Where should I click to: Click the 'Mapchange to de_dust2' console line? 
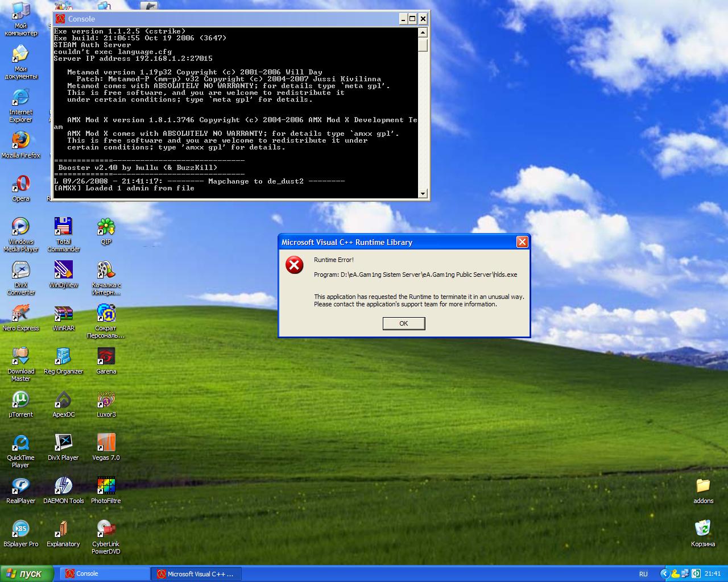click(199, 181)
